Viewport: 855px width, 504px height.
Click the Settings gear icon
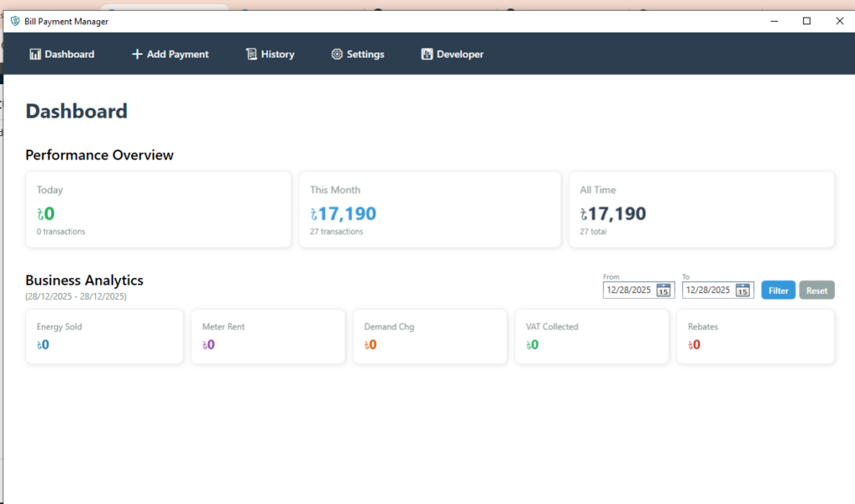tap(336, 54)
